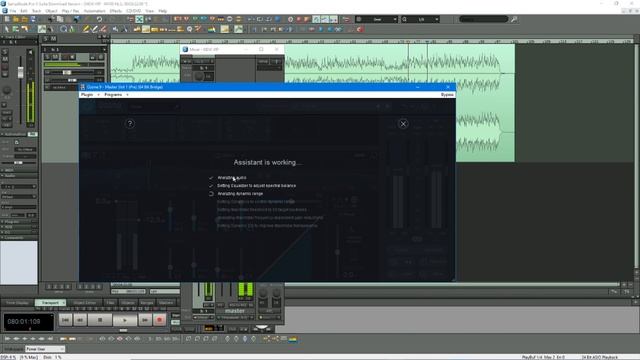Viewport: 640px width, 360px height.
Task: Click the pan knob on channel strip
Action: [7, 90]
